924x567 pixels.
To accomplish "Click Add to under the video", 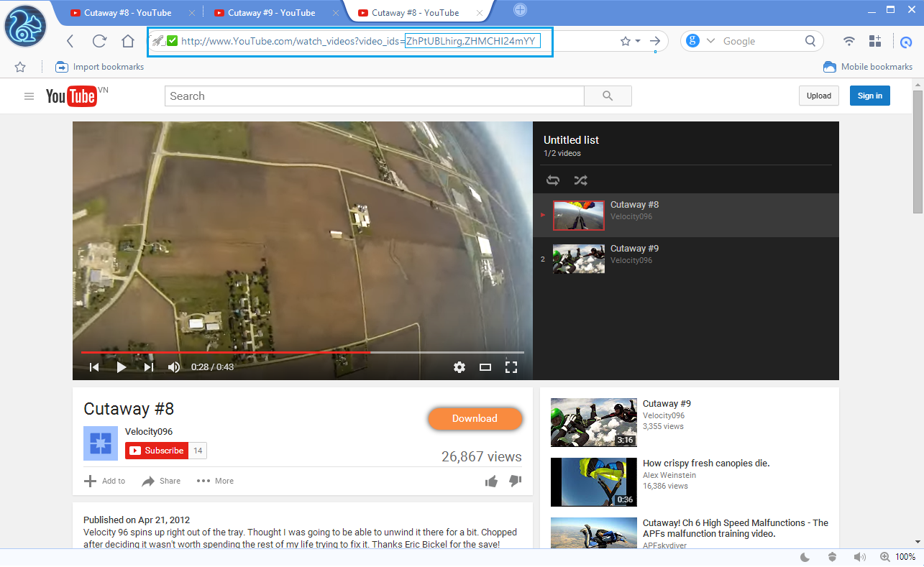I will point(105,481).
